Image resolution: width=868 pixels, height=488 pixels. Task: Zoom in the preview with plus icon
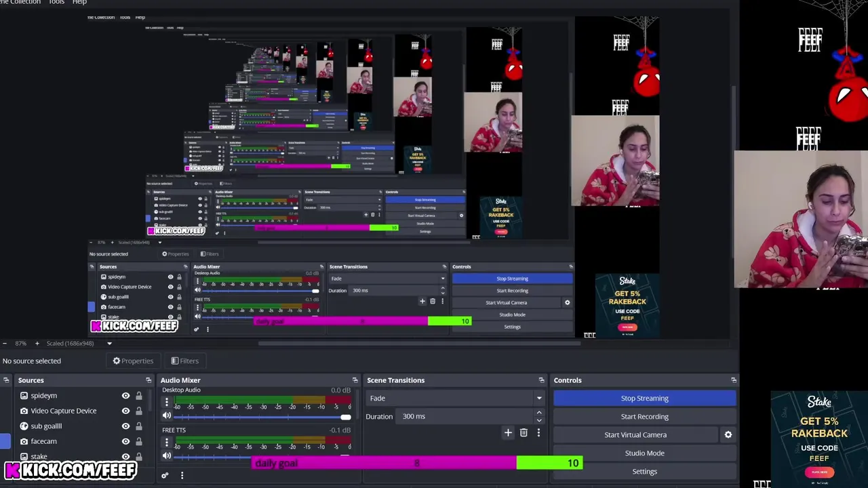(x=37, y=344)
